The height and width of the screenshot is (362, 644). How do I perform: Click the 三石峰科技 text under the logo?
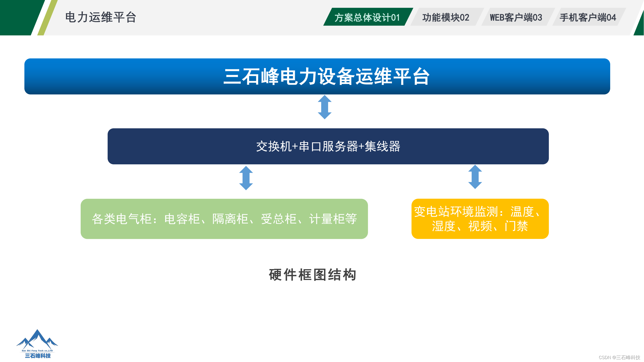pyautogui.click(x=38, y=356)
